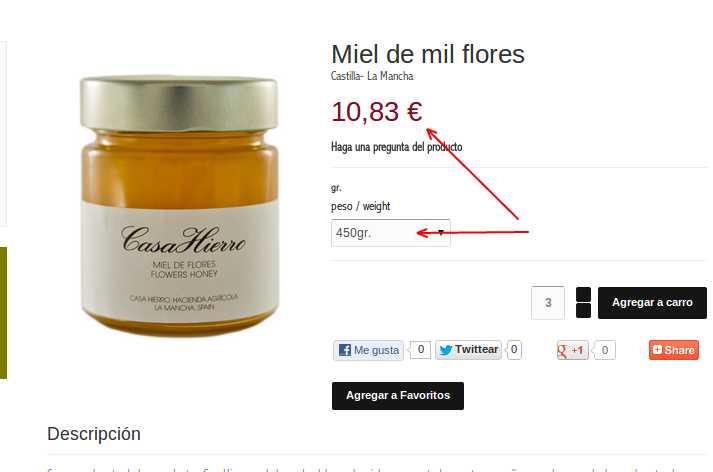Click the Google +1 button
Image resolution: width=713 pixels, height=472 pixels.
tap(572, 350)
